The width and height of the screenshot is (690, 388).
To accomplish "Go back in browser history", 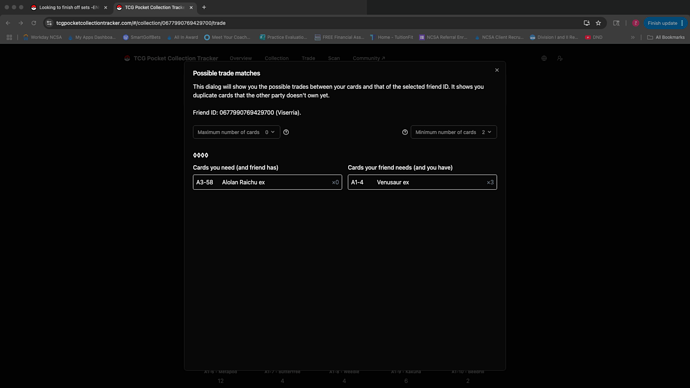I will coord(8,23).
